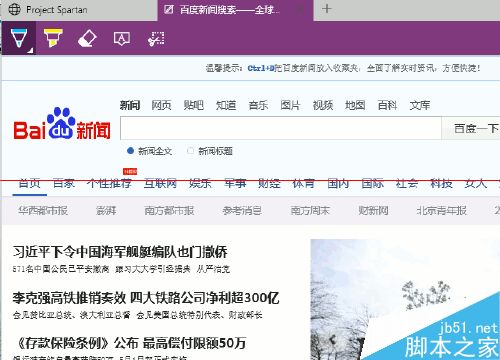Open headline about 海军舰艇编队也门撤侨

point(120,252)
